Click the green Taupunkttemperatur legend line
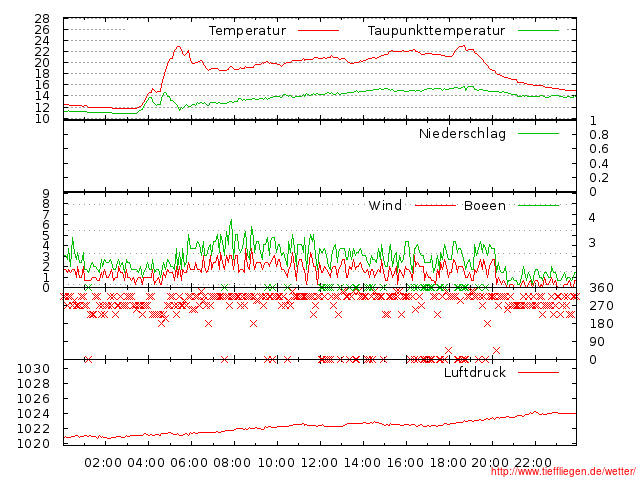The image size is (640, 480). (538, 31)
